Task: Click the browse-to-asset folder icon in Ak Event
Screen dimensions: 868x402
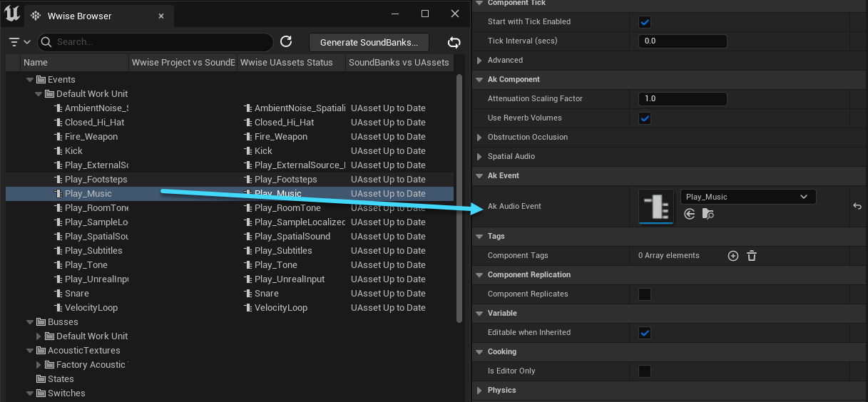Action: (x=708, y=214)
